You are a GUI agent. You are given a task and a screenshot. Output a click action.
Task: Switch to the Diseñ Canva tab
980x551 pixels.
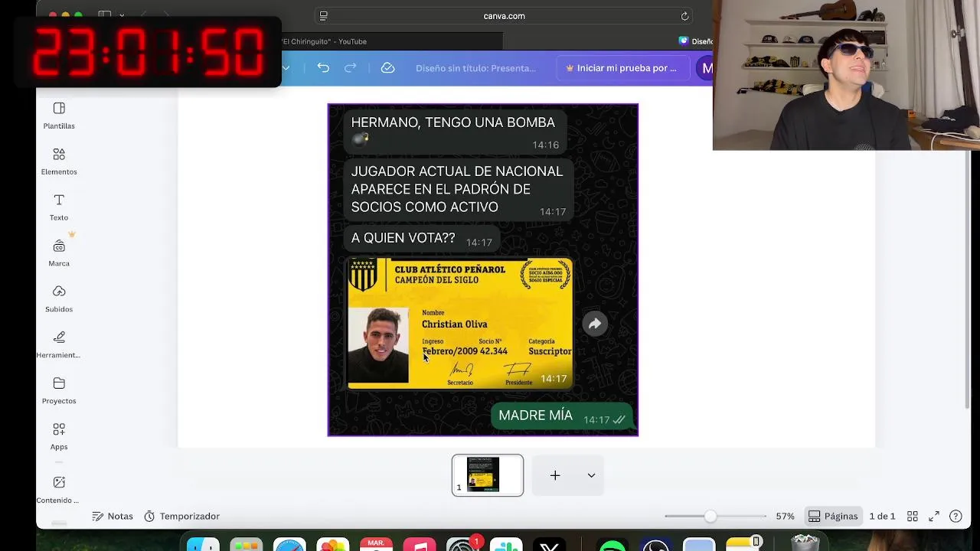pos(695,41)
